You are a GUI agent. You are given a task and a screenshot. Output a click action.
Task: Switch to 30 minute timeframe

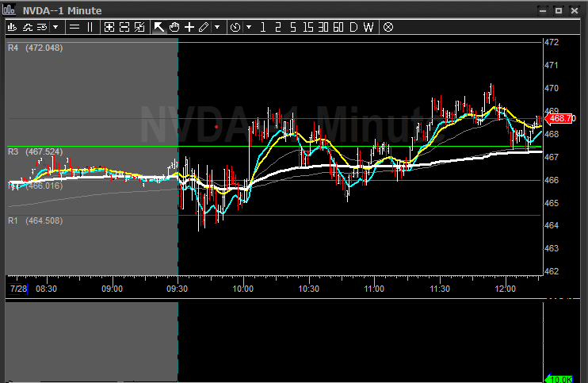(323, 27)
